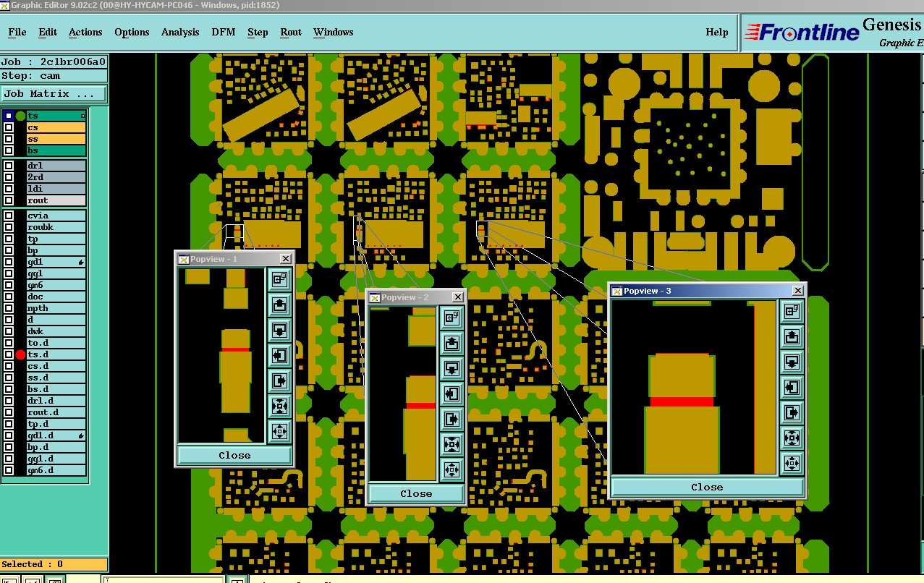The width and height of the screenshot is (924, 583).
Task: Select the to.d layer name
Action: [x=56, y=343]
